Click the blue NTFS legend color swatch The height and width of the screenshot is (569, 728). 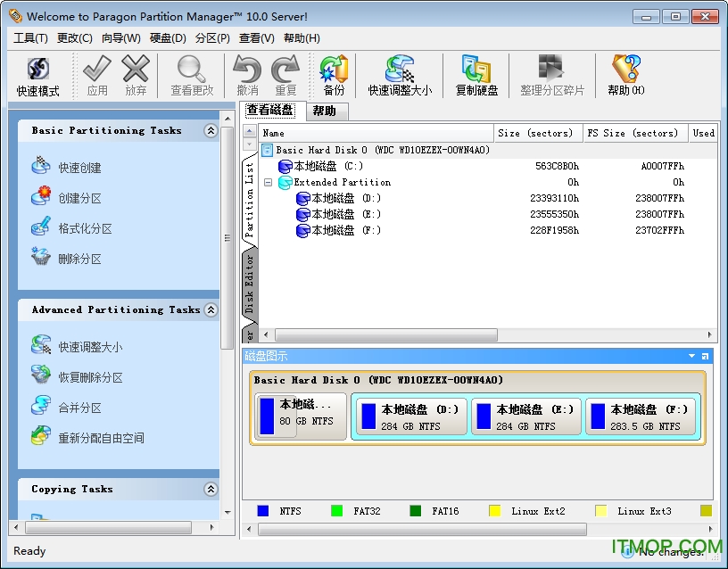click(263, 511)
